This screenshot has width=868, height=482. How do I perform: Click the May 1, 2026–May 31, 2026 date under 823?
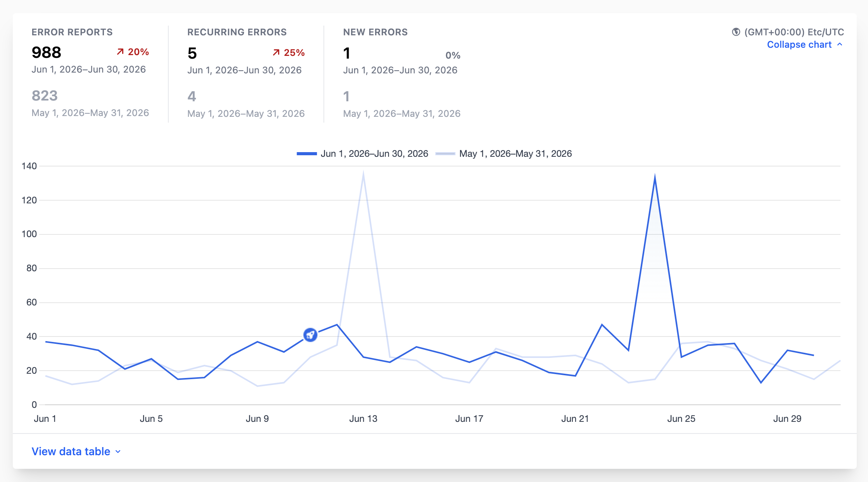[x=90, y=113]
